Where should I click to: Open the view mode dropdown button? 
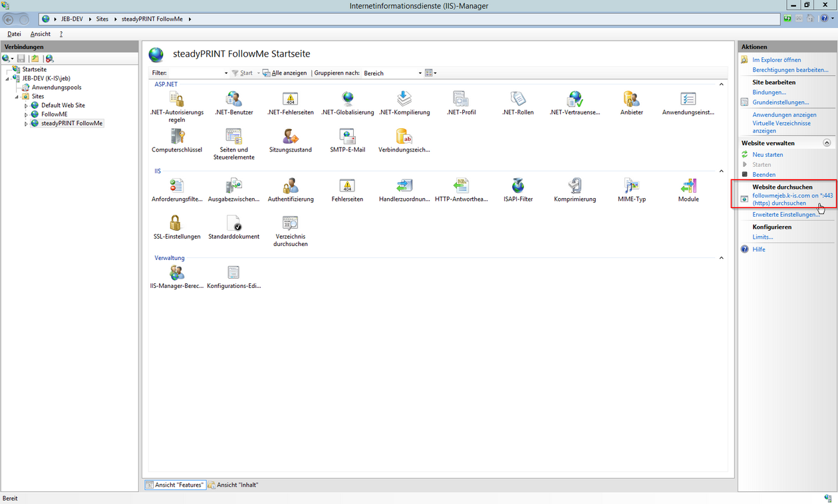[431, 73]
